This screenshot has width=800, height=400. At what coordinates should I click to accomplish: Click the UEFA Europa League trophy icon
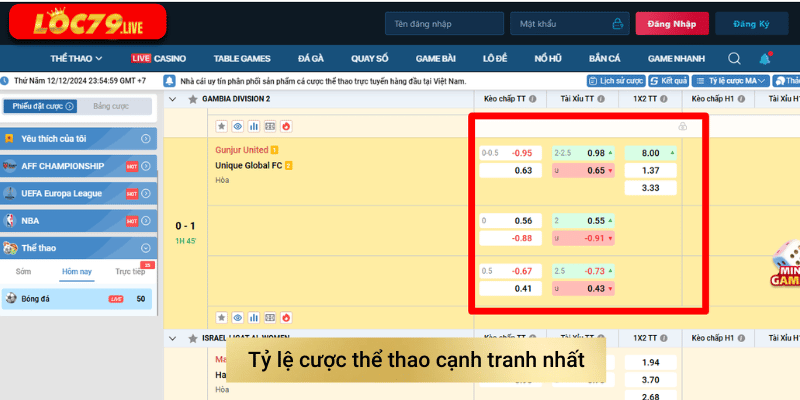[10, 193]
